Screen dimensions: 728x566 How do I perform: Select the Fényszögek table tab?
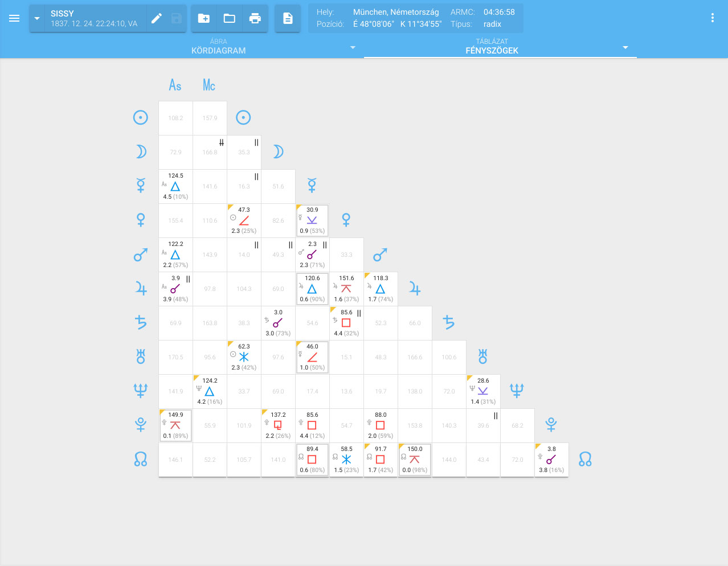click(x=492, y=47)
